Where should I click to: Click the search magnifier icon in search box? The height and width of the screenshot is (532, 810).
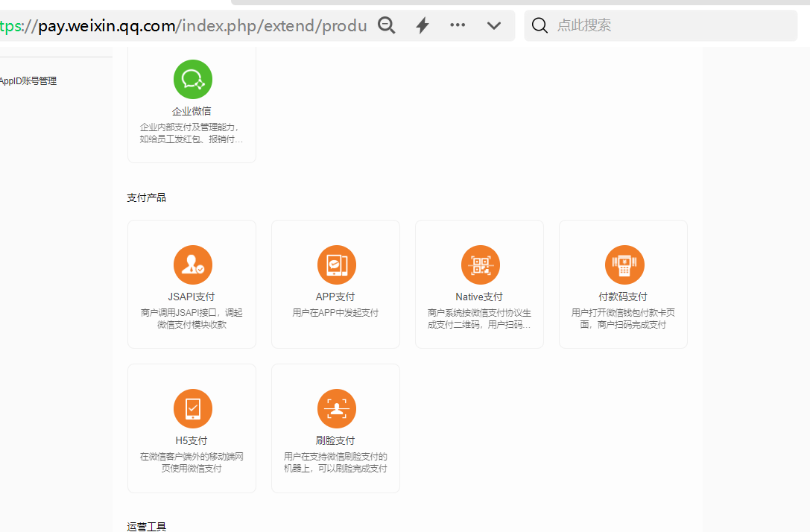tap(540, 25)
